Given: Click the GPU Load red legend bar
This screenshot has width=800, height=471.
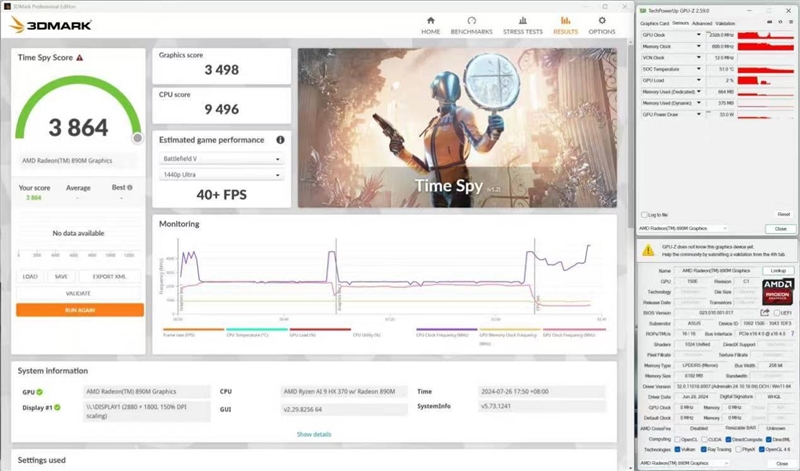Looking at the screenshot, I should (x=320, y=330).
